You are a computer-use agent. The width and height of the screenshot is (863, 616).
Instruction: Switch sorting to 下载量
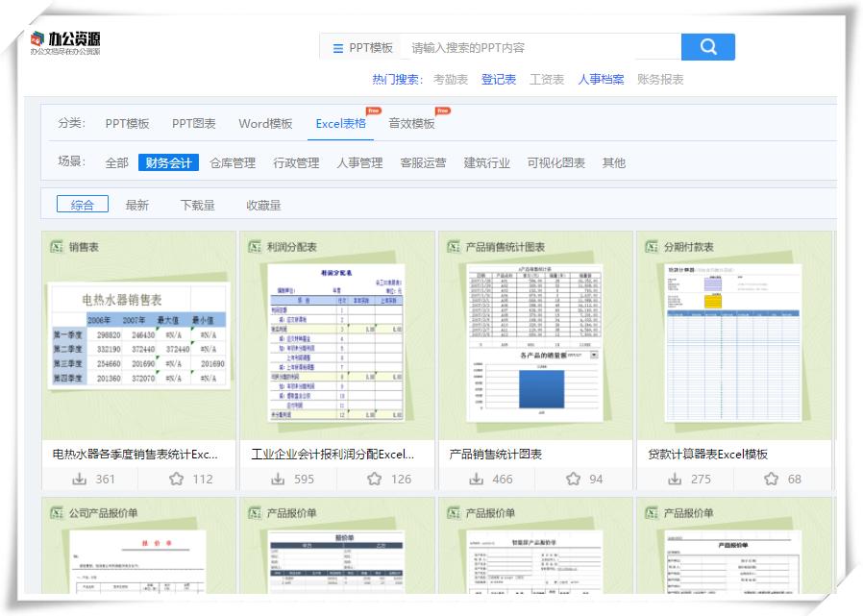tap(196, 204)
